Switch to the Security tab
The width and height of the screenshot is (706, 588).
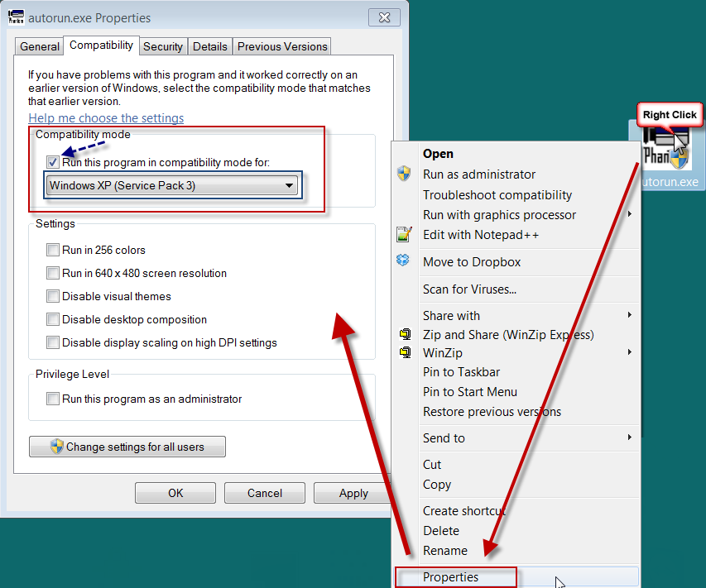tap(163, 46)
